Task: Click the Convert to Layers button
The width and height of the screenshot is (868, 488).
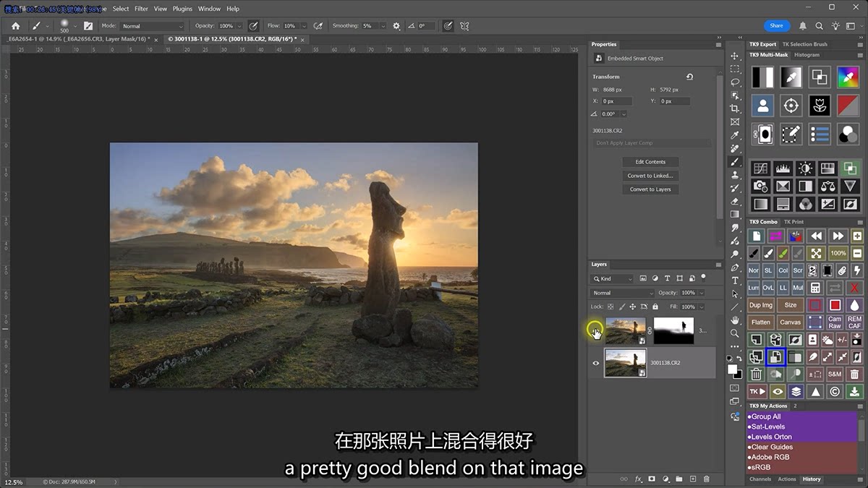Action: (650, 189)
